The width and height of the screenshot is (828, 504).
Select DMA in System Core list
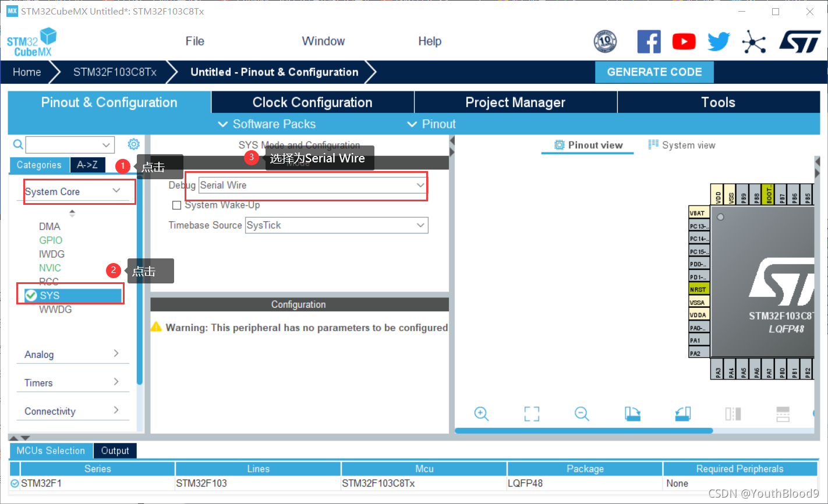coord(49,226)
